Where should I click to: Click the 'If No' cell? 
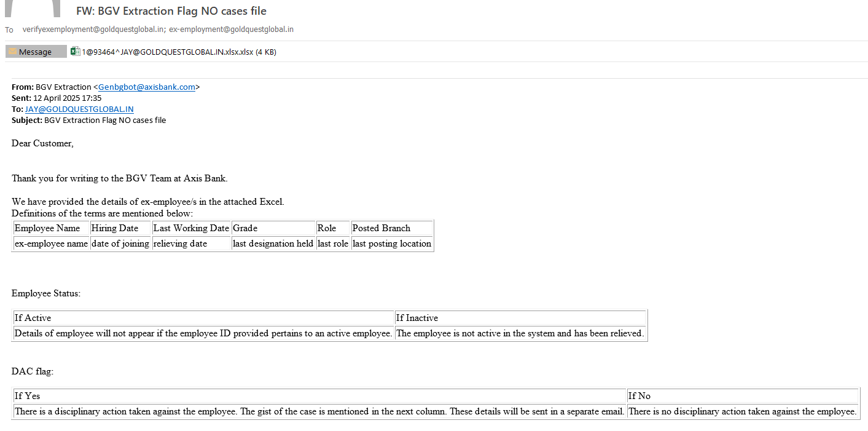[x=743, y=396]
